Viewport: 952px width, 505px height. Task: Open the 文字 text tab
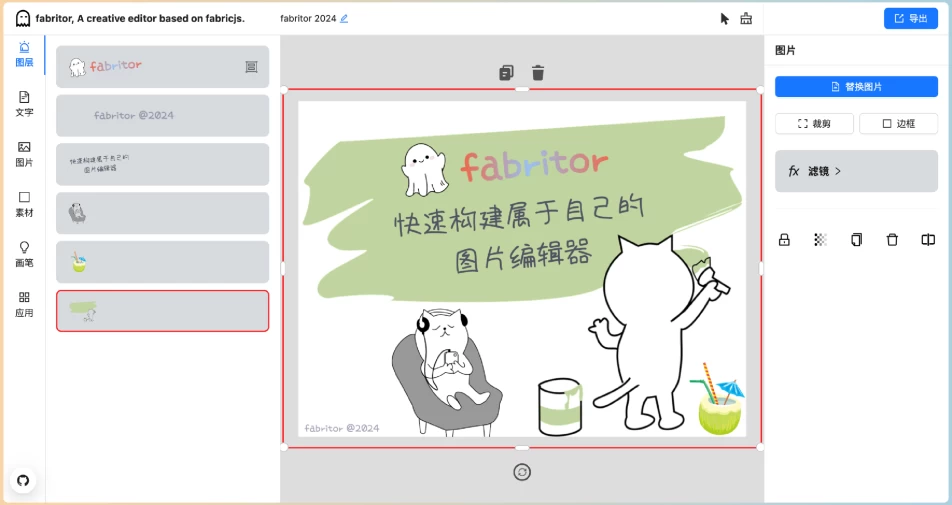[x=24, y=103]
